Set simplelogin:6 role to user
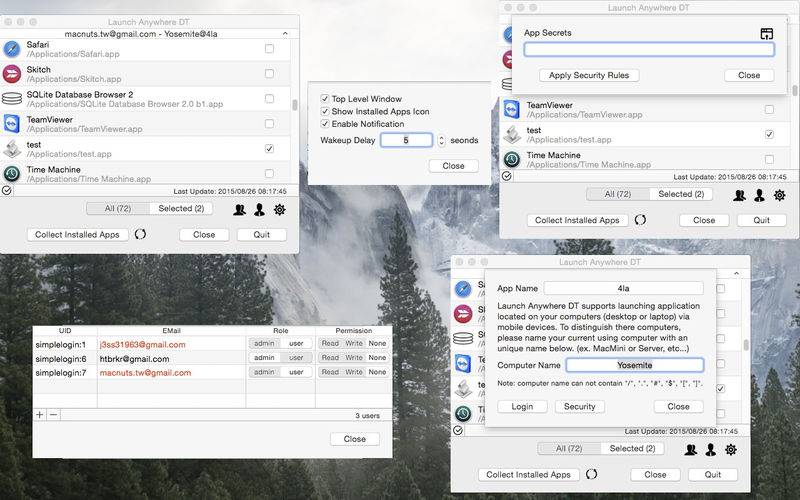Image resolution: width=800 pixels, height=500 pixels. point(296,358)
